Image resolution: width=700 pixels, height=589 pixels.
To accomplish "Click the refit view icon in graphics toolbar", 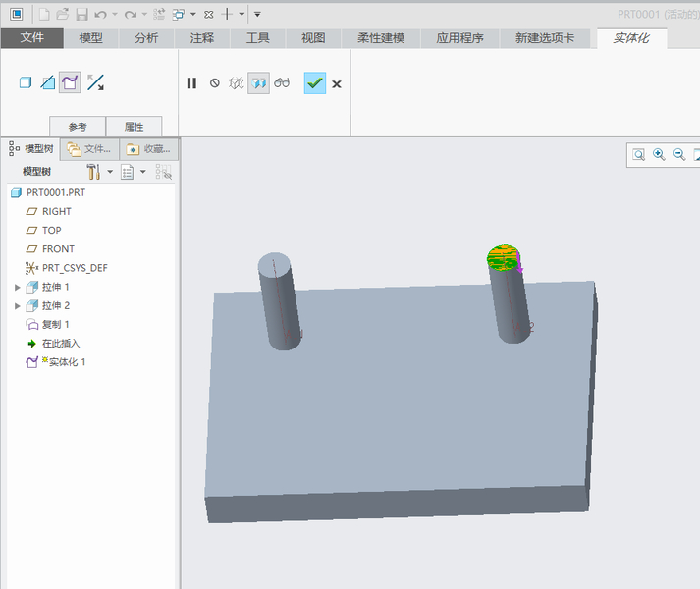I will [639, 155].
